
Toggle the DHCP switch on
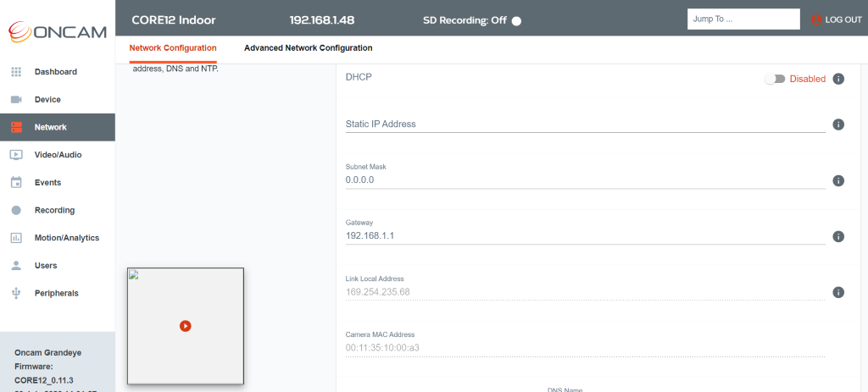pyautogui.click(x=775, y=79)
